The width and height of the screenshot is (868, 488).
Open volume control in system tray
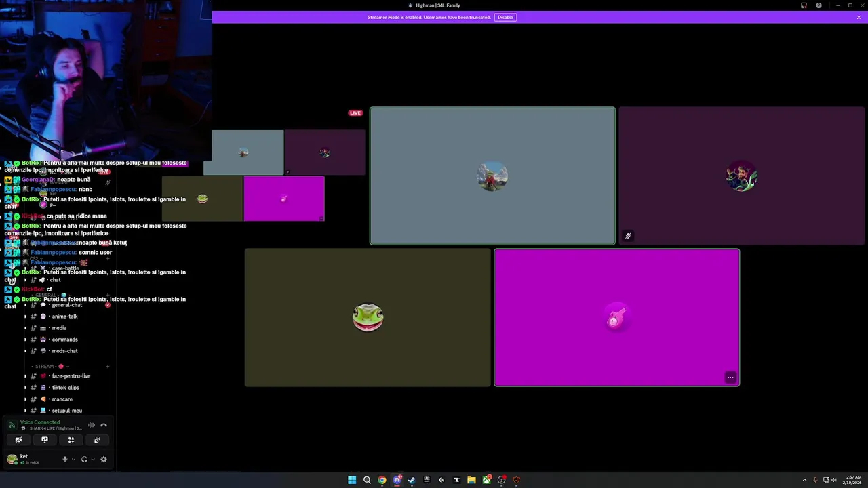pos(833,480)
